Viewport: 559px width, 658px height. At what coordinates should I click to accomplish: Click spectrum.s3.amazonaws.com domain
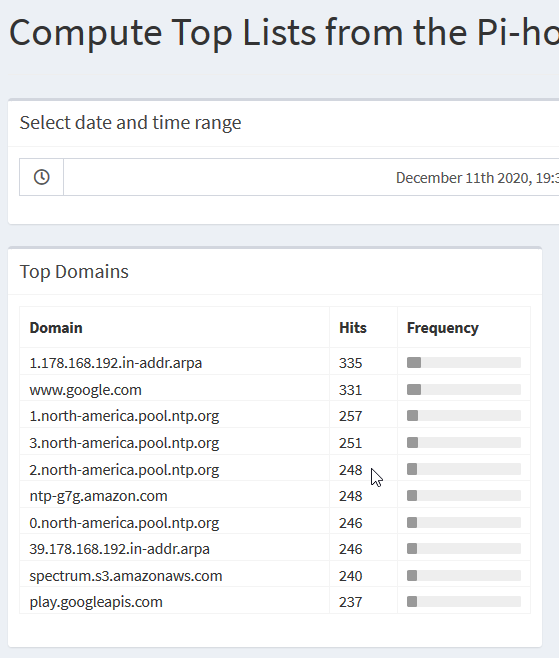pyautogui.click(x=125, y=576)
